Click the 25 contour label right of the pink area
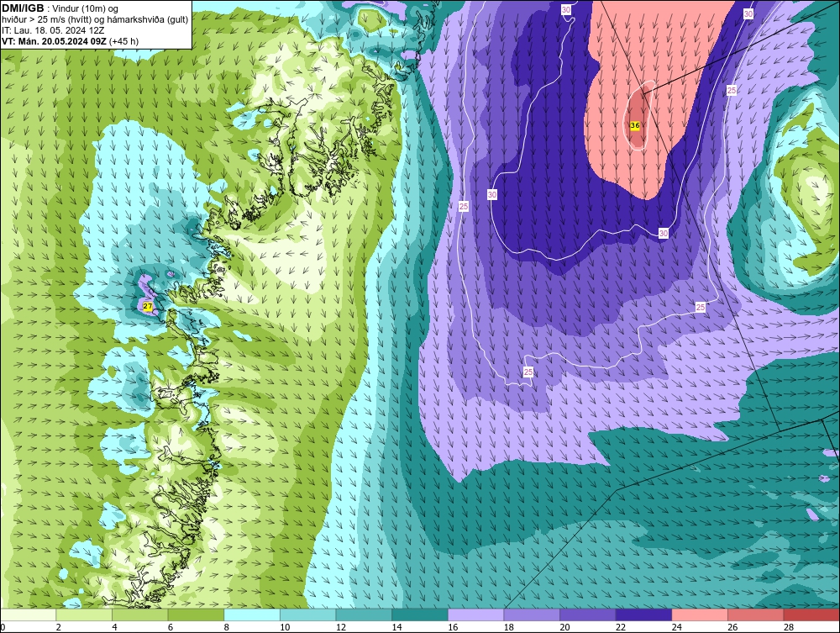This screenshot has height=633, width=840. (x=732, y=91)
